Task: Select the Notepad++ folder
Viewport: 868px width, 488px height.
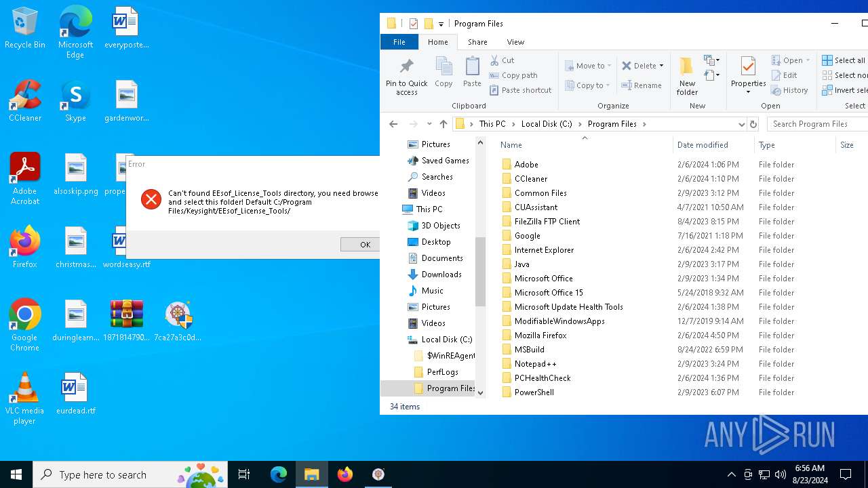Action: pos(535,364)
